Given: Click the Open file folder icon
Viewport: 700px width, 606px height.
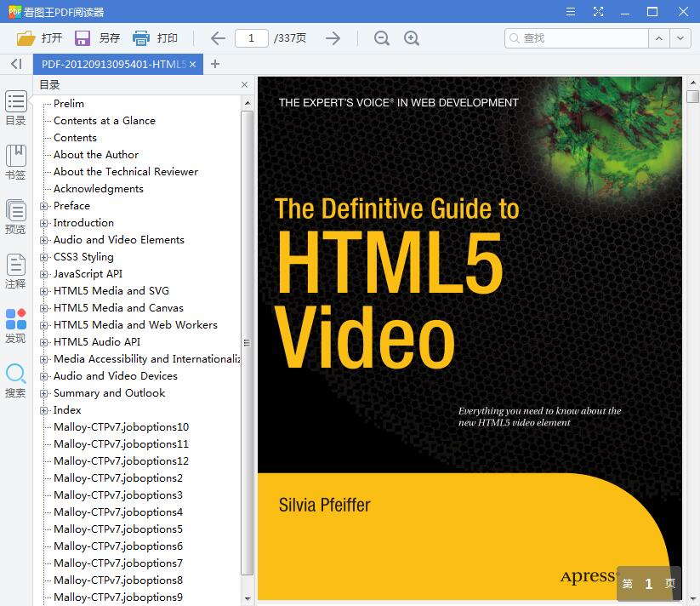Looking at the screenshot, I should click(26, 38).
